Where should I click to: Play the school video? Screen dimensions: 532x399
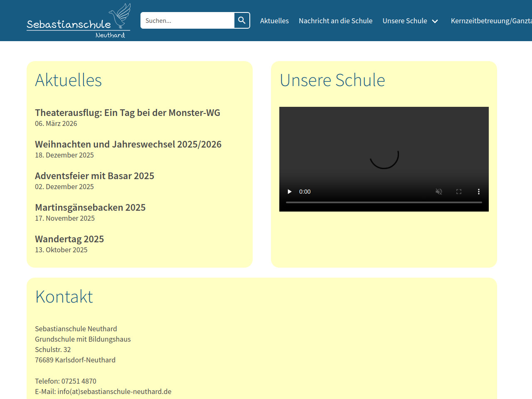coord(290,192)
